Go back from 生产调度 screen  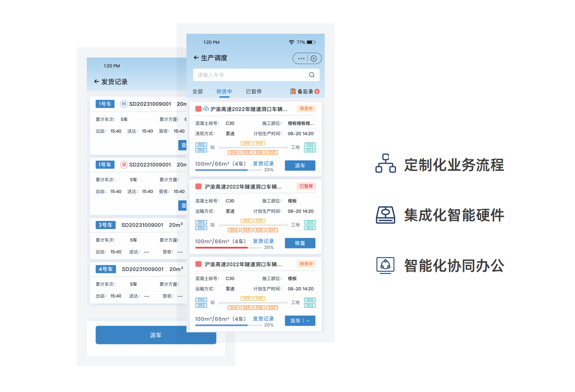(x=196, y=58)
